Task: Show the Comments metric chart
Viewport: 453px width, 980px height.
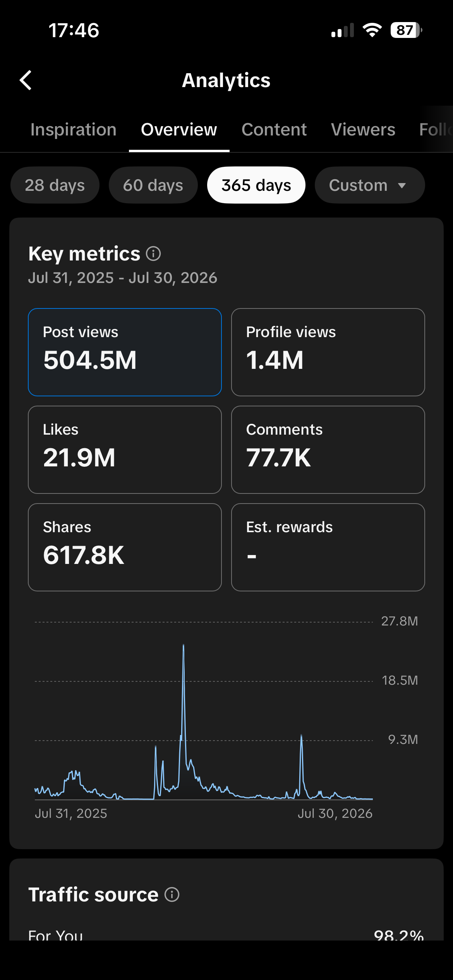Action: (328, 450)
